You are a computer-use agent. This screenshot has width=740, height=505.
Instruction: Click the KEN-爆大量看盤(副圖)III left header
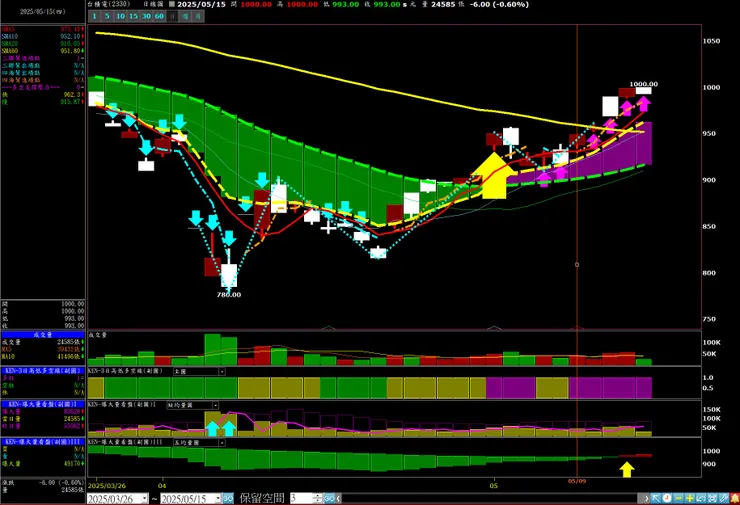pyautogui.click(x=42, y=442)
